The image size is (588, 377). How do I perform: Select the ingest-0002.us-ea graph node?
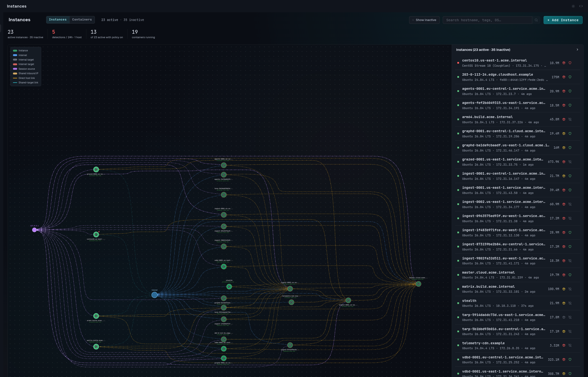(290, 289)
